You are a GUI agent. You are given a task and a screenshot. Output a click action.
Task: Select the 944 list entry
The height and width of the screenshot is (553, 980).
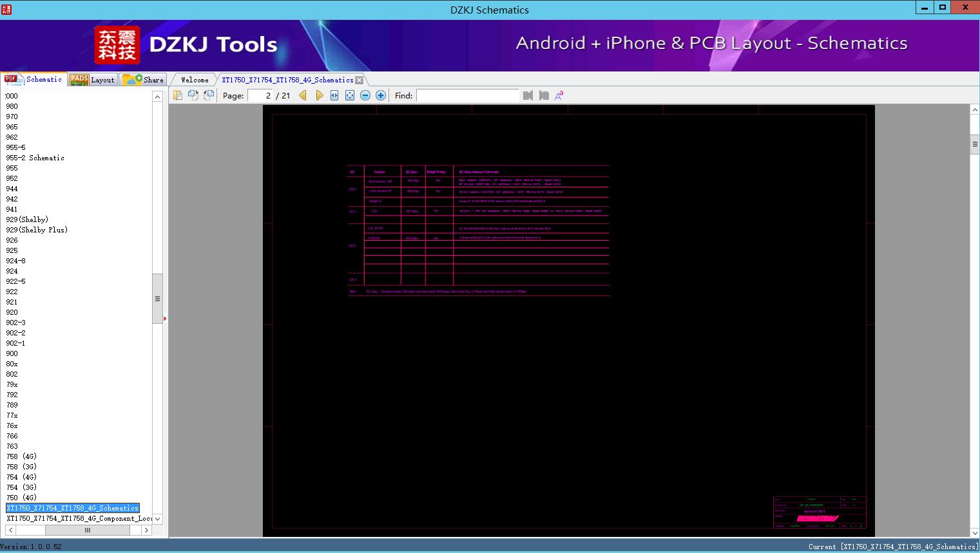click(12, 189)
